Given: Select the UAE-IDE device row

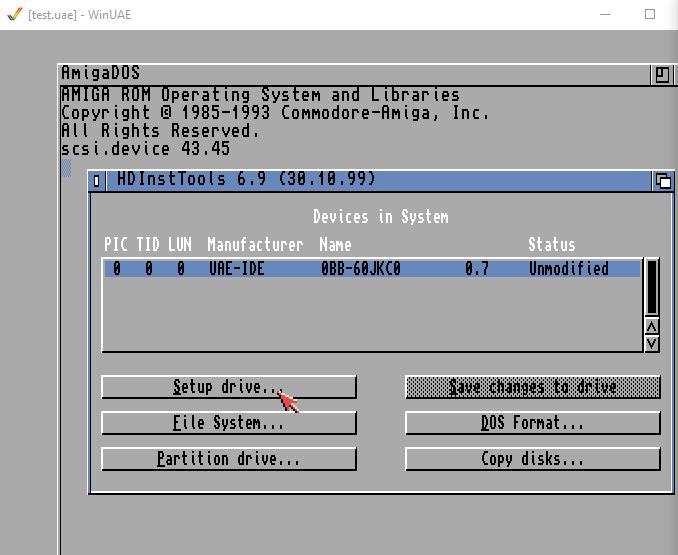Looking at the screenshot, I should click(372, 269).
